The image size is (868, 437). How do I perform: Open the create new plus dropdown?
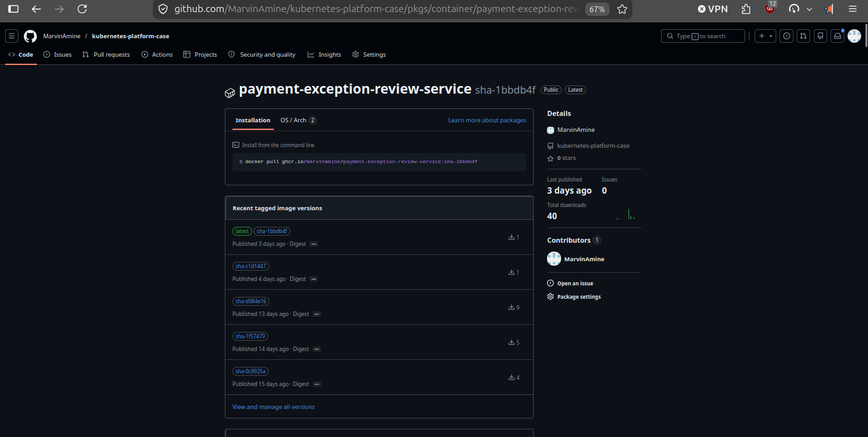[x=765, y=36]
